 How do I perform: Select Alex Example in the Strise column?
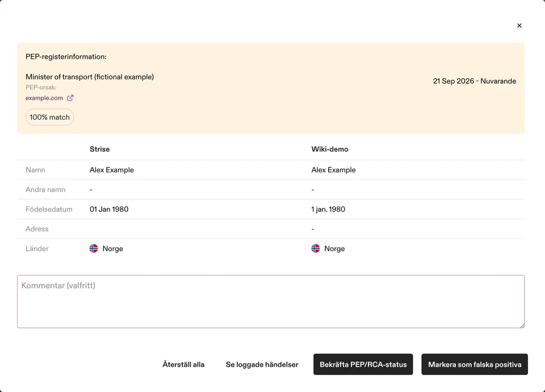point(112,170)
